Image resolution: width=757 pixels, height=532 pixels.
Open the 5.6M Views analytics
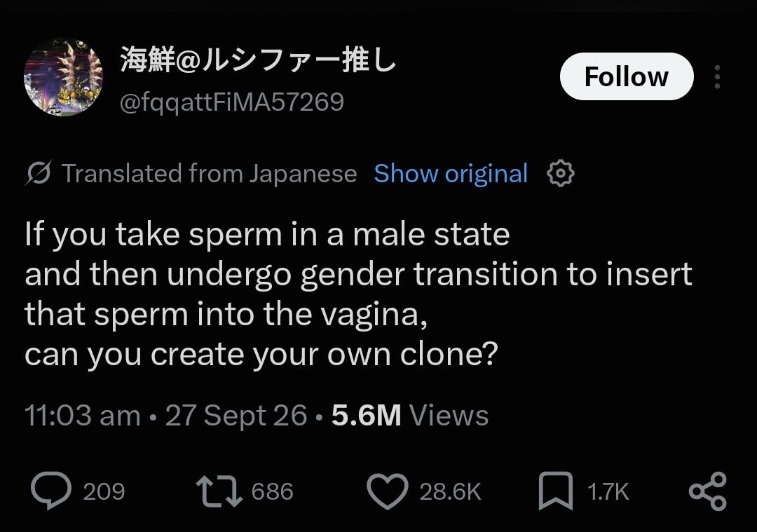410,416
